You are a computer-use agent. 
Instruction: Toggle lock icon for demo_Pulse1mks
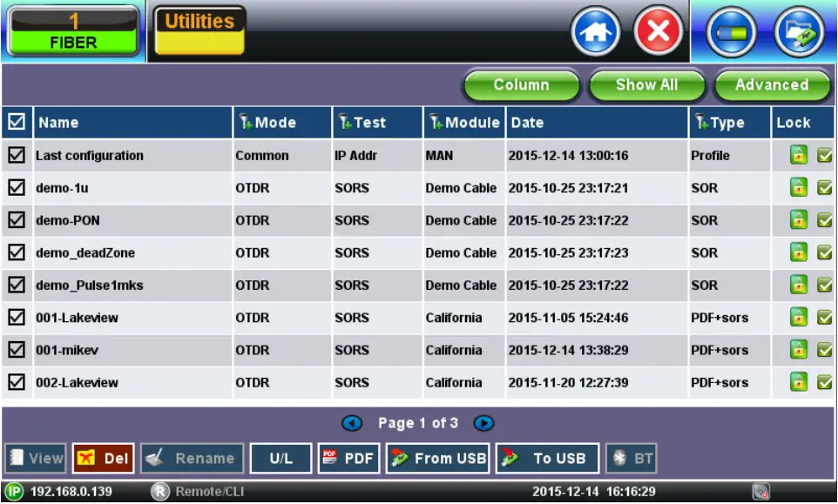(799, 286)
